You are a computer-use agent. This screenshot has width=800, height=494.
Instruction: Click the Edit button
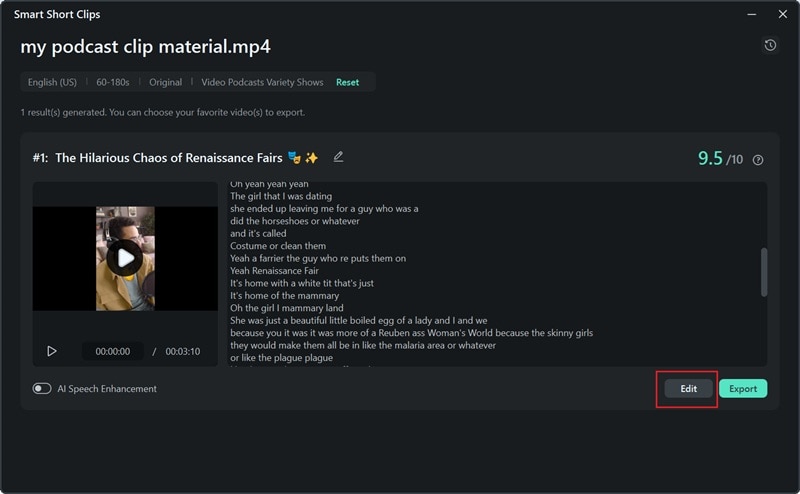pos(688,388)
